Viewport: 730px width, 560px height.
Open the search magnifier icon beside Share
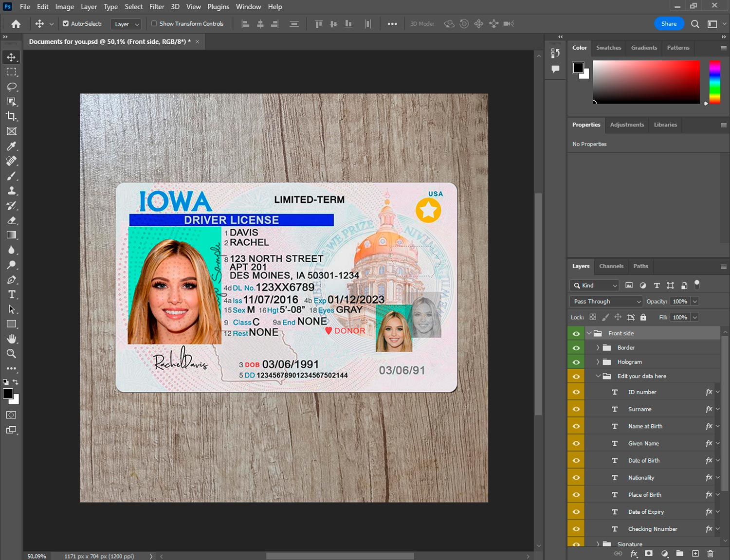point(695,24)
